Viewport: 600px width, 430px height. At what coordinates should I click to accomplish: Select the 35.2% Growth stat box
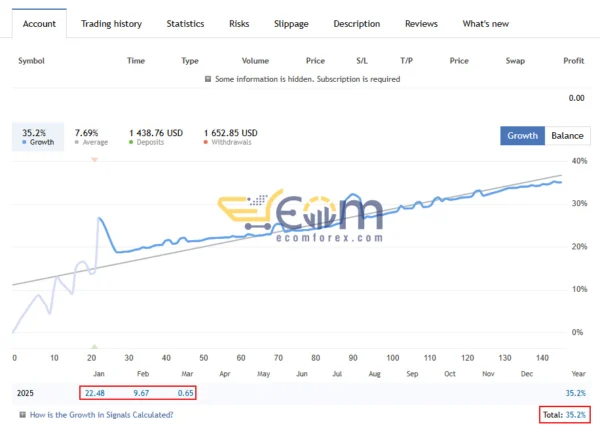[37, 136]
